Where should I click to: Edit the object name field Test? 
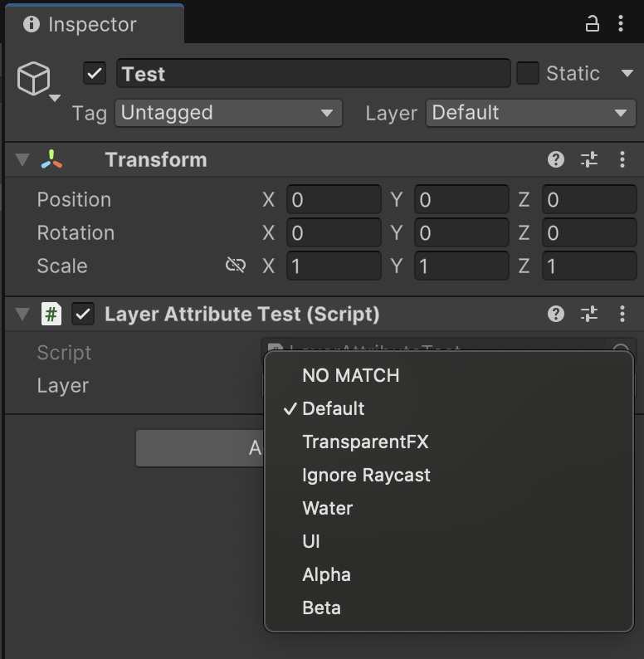coord(314,74)
